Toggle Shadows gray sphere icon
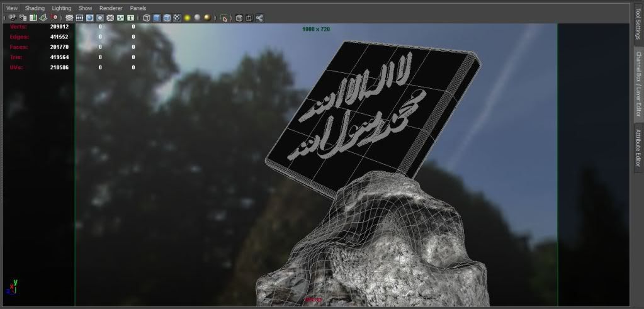The width and height of the screenshot is (644, 309). pos(197,18)
